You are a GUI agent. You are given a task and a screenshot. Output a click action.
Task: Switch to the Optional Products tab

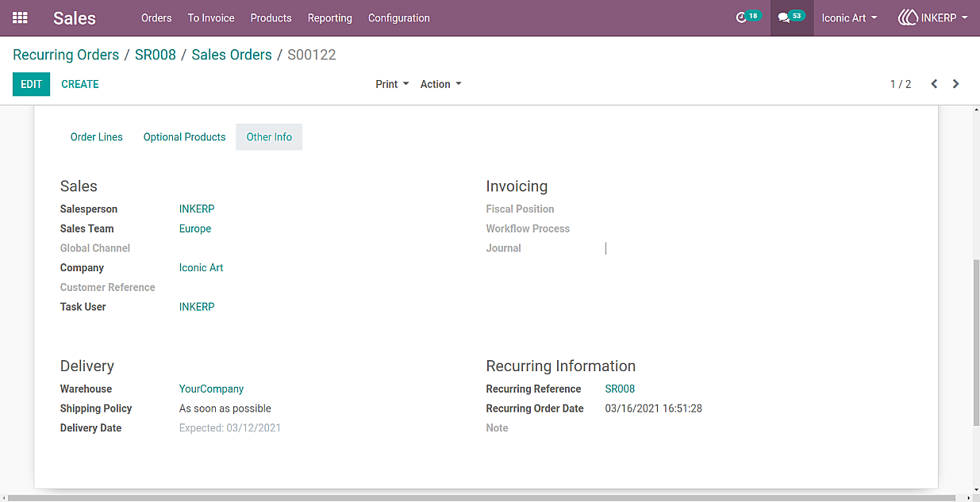click(185, 137)
